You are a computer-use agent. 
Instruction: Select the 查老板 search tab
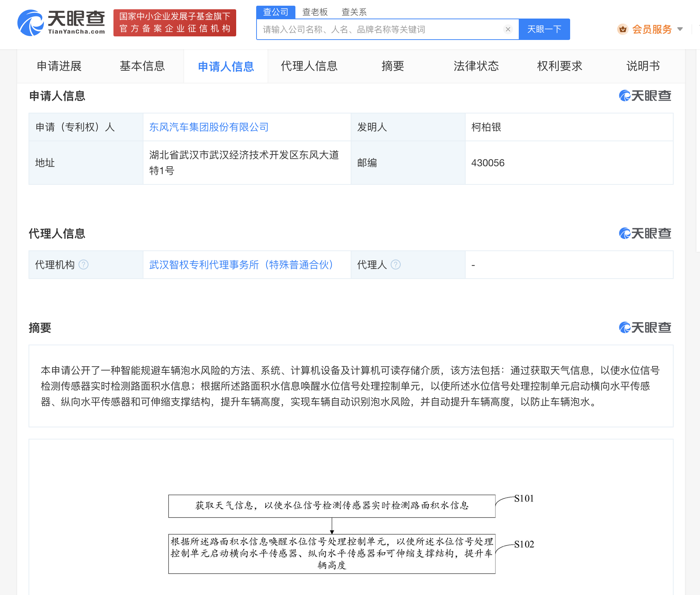click(x=315, y=12)
